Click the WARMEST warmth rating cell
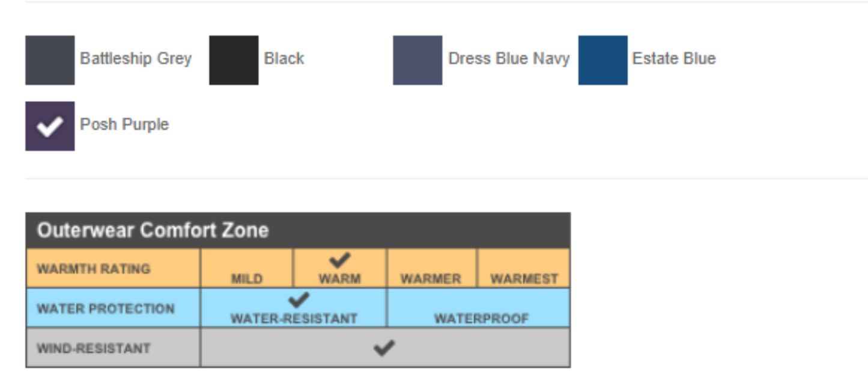868x383 pixels. coord(524,269)
